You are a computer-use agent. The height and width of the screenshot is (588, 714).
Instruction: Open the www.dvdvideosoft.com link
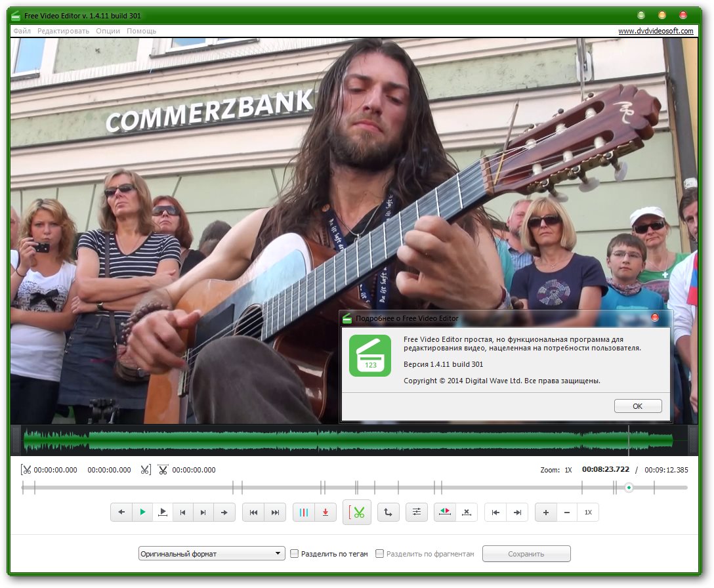656,31
